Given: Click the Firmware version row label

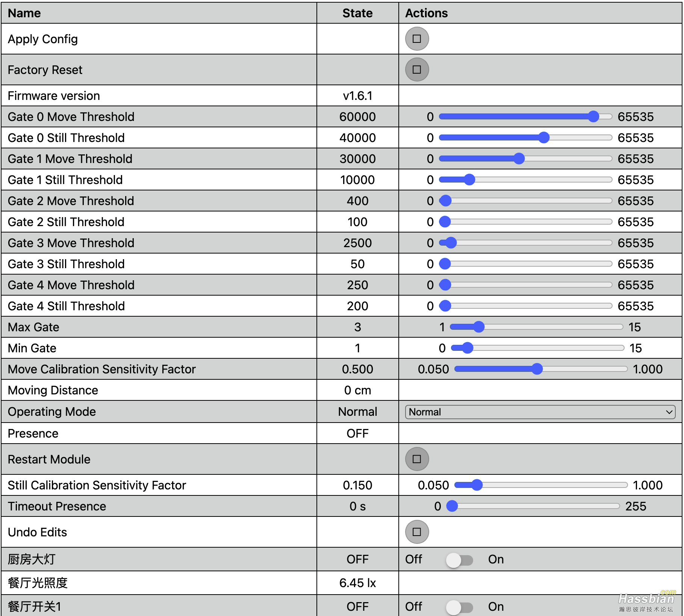Looking at the screenshot, I should (54, 96).
